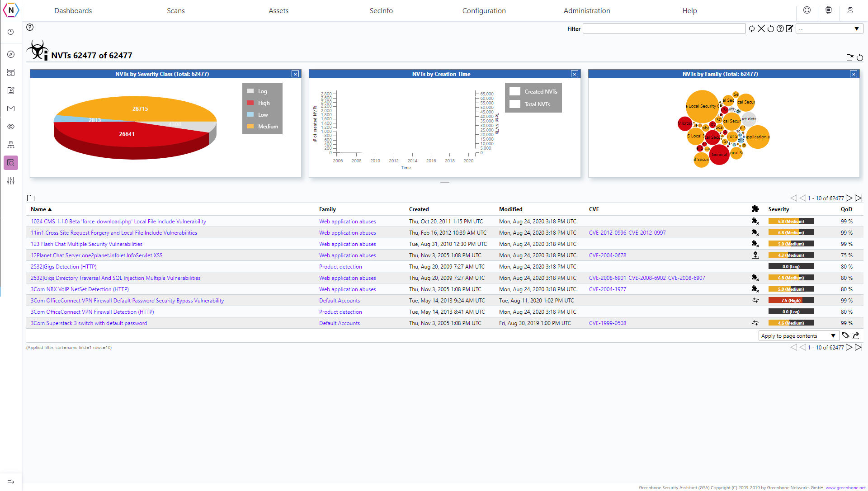The image size is (868, 491).
Task: Close NVTs by Creation Time display
Action: tap(574, 74)
